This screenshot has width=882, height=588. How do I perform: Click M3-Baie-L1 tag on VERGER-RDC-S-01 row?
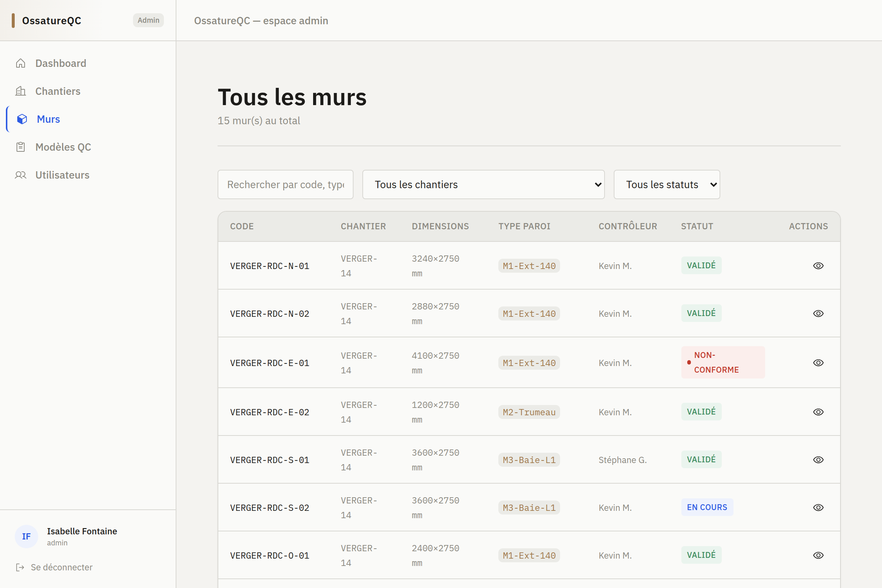(529, 460)
